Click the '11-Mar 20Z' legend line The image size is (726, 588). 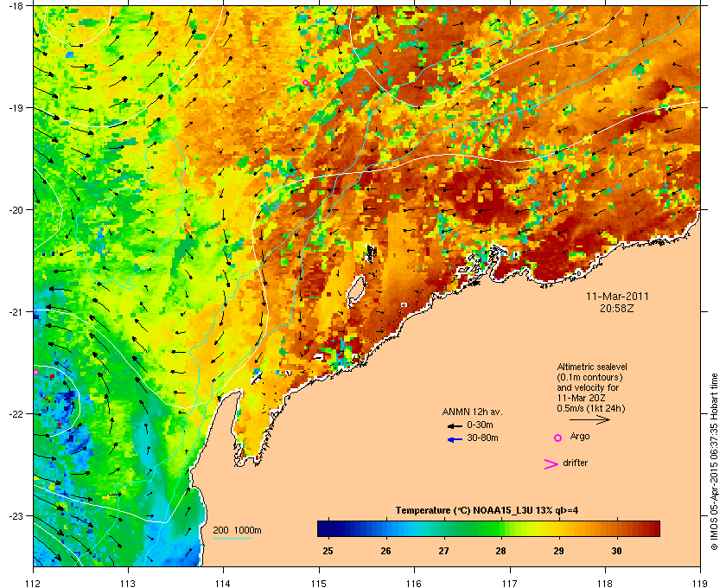coord(581,398)
